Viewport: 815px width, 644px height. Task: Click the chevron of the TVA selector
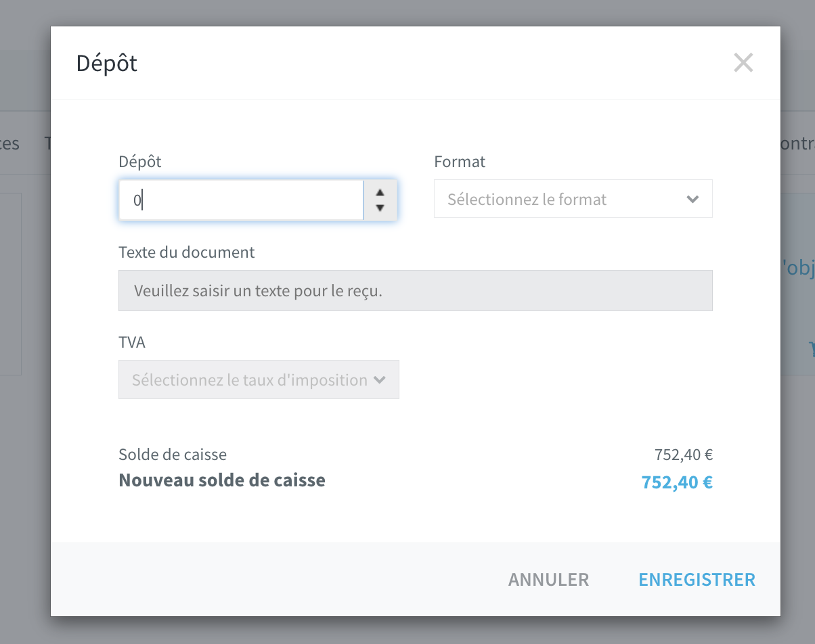click(x=379, y=380)
